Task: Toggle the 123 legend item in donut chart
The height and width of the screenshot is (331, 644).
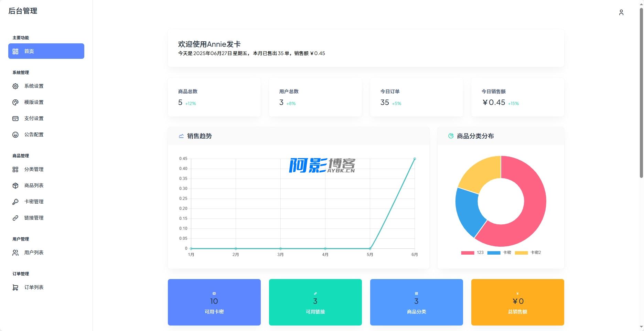Action: [472, 253]
